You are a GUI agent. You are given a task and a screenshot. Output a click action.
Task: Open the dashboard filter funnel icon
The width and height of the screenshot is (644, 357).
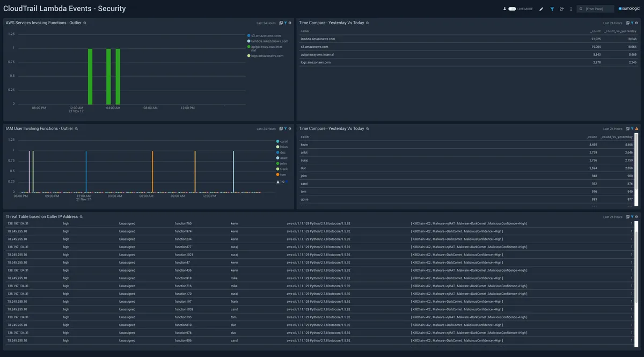pyautogui.click(x=552, y=9)
